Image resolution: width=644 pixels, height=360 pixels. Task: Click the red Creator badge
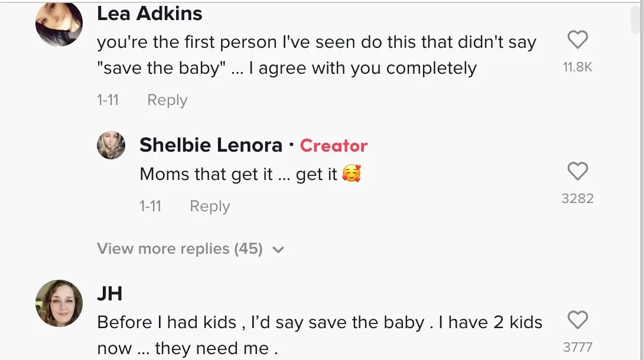tap(334, 146)
